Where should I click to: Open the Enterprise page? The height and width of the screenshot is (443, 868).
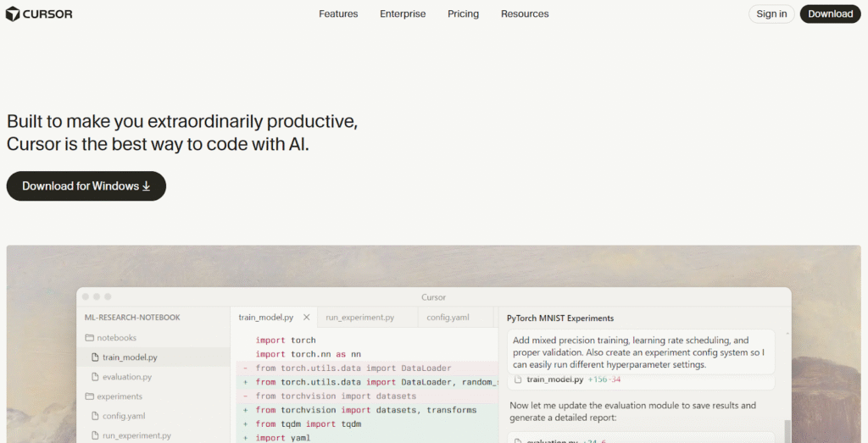(403, 14)
